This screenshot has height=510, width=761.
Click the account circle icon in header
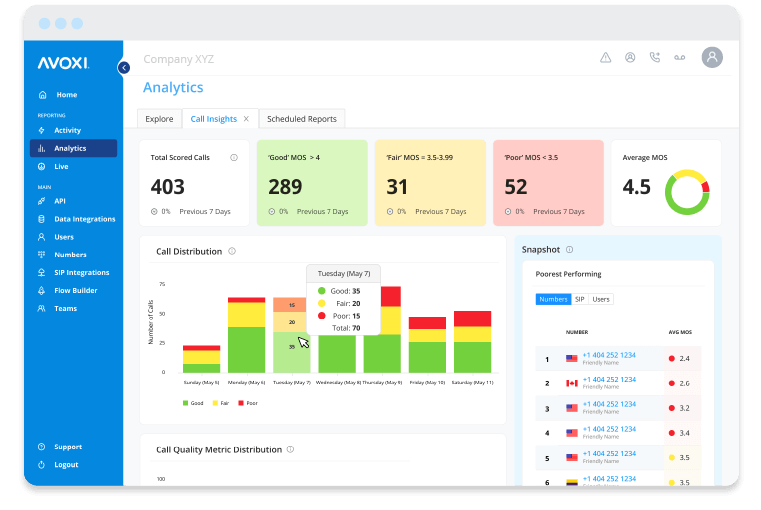point(630,58)
